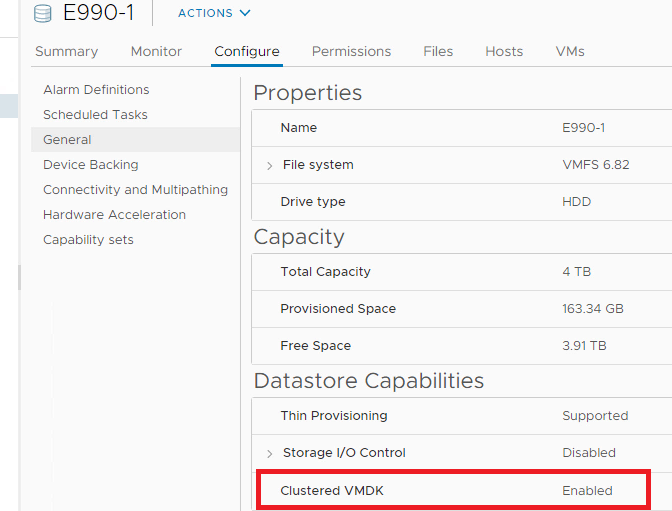
Task: Go to the Hosts tab
Action: tap(504, 51)
